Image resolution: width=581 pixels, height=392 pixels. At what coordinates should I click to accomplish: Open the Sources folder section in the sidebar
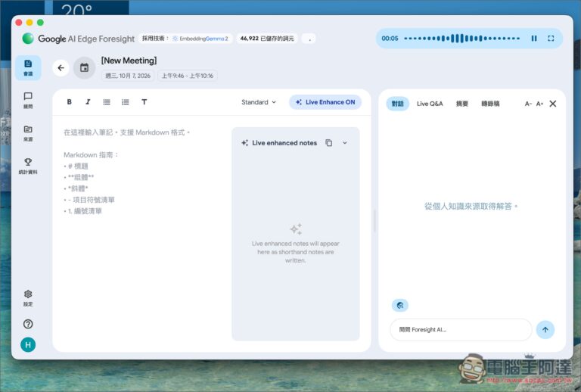pyautogui.click(x=28, y=133)
